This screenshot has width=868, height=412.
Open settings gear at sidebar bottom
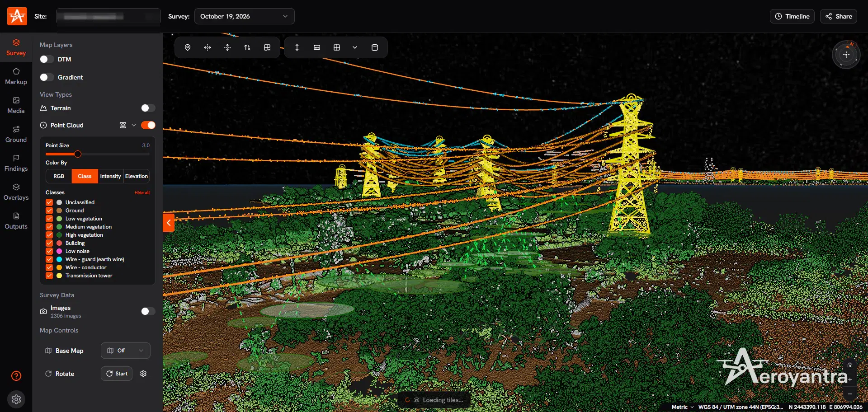point(16,399)
